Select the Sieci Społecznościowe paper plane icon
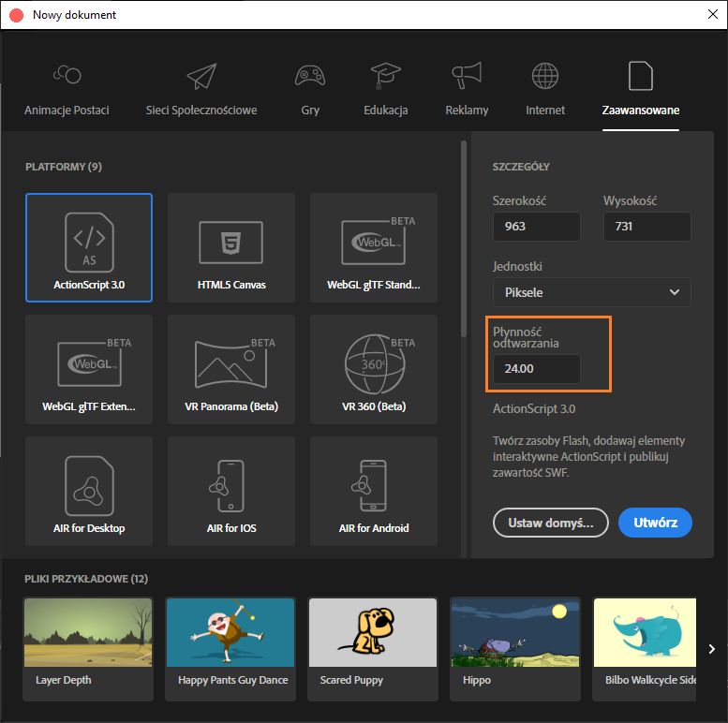The width and height of the screenshot is (728, 723). click(201, 76)
